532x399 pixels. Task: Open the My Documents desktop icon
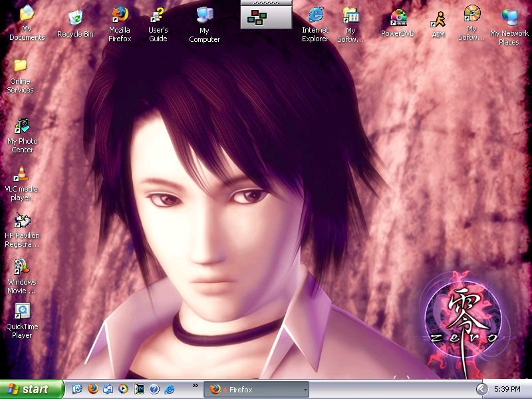[x=27, y=23]
